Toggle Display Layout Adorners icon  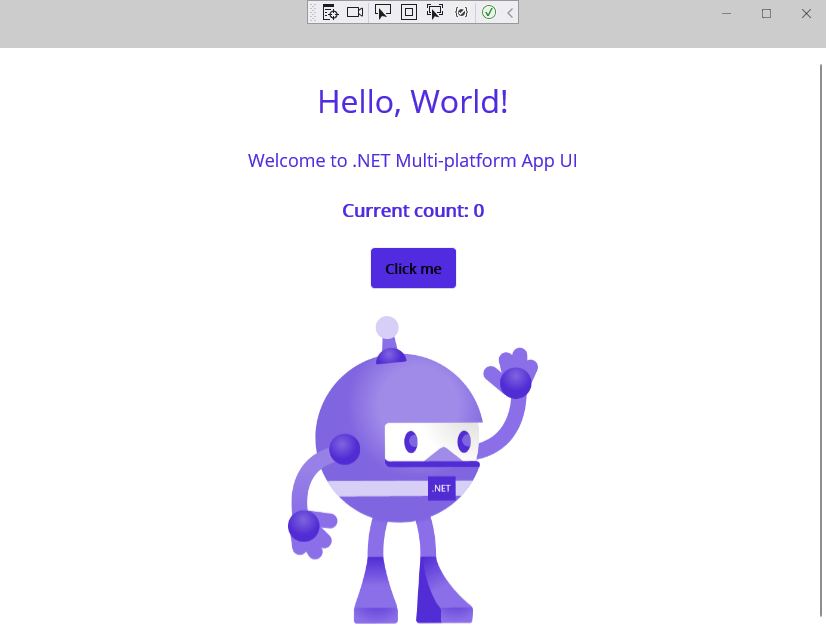(x=408, y=13)
